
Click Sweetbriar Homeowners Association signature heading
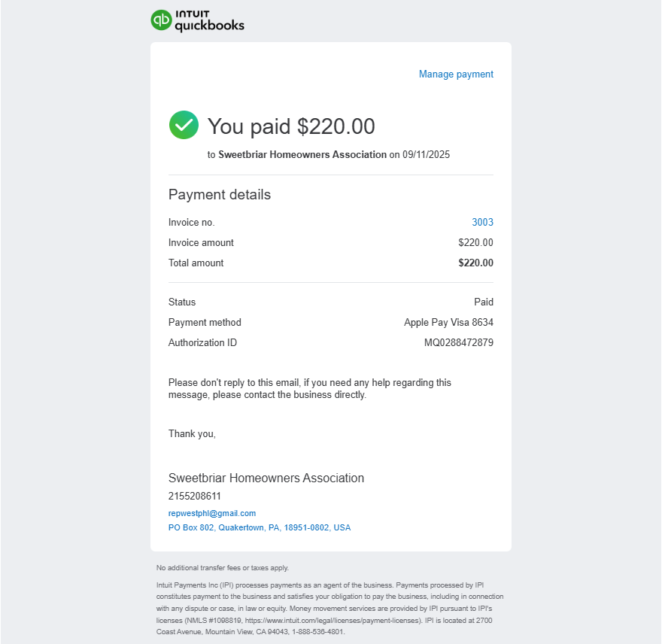[266, 478]
